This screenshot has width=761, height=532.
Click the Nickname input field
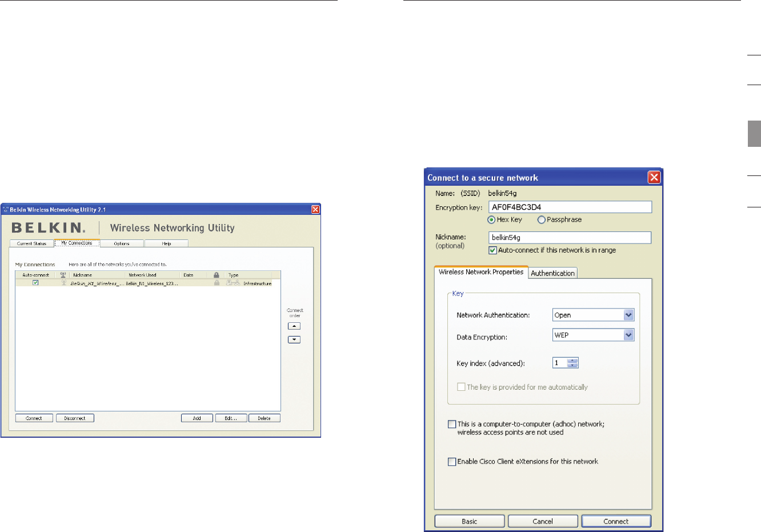[x=570, y=237]
